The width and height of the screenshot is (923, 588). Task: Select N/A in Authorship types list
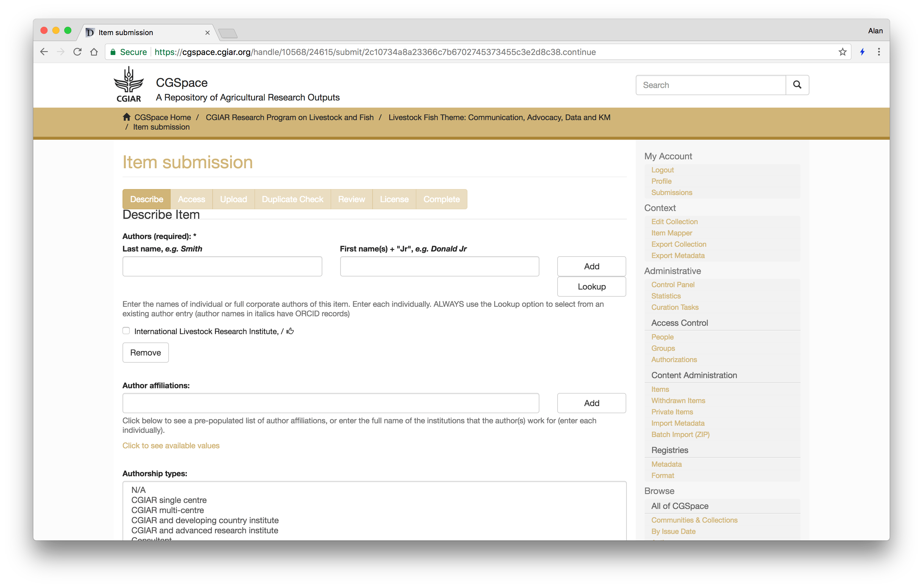[138, 490]
